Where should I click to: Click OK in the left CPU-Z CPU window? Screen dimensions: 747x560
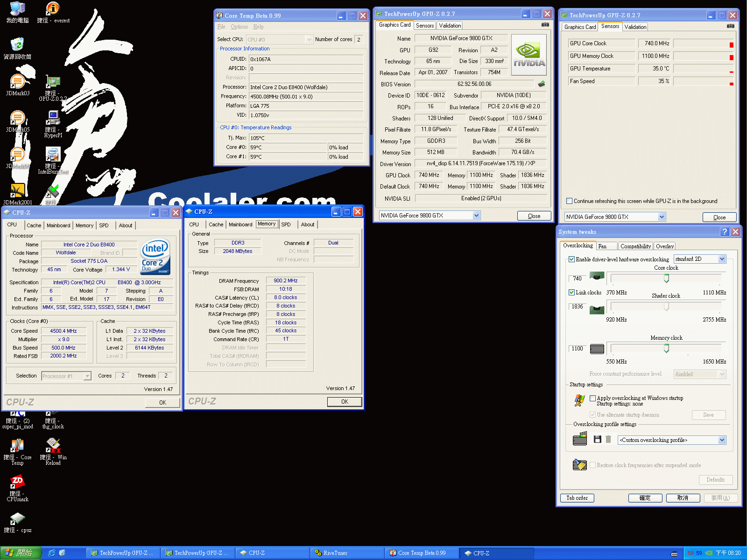[x=162, y=403]
